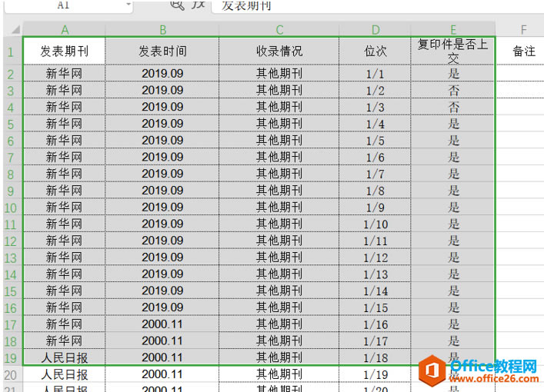Image resolution: width=544 pixels, height=392 pixels.
Task: Click cell 发表期刊 in row 1
Action: point(64,51)
